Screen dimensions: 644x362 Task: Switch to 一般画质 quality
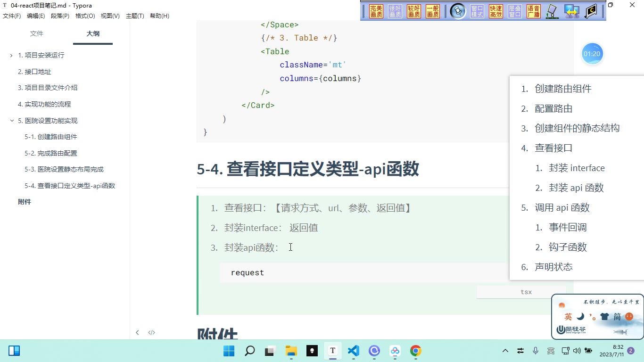pos(433,11)
